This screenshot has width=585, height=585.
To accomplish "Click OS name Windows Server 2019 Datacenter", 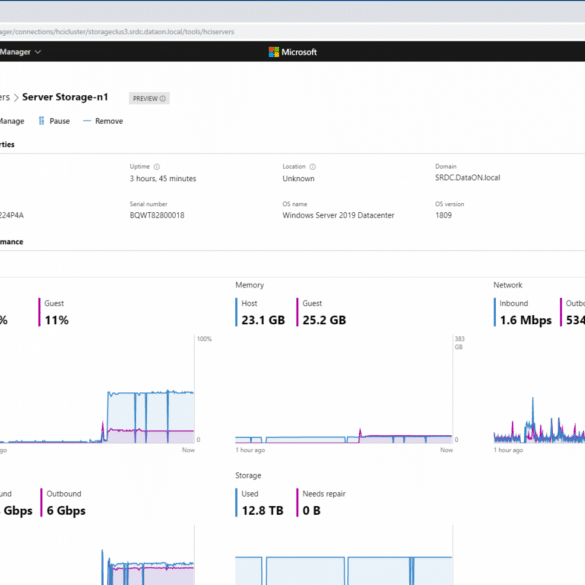I will click(x=338, y=215).
